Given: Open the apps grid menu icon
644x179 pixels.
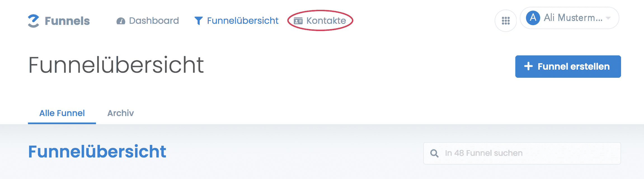Looking at the screenshot, I should tap(506, 21).
